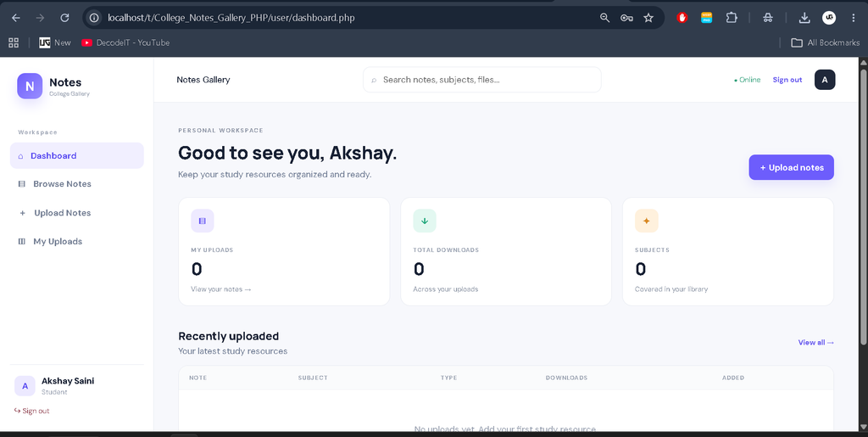Click the Notes Gallery header title
This screenshot has height=437, width=868.
coord(203,80)
